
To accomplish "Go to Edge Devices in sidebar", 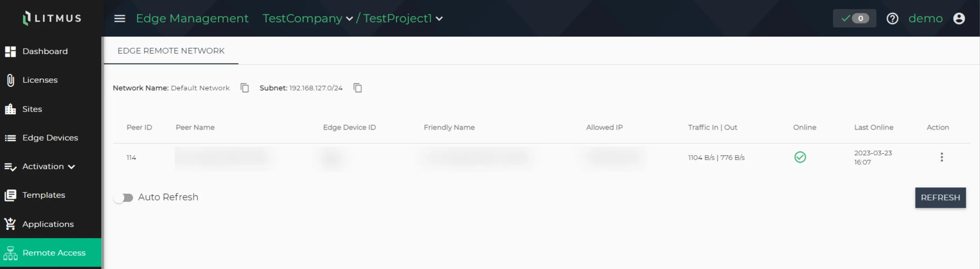I will click(50, 138).
